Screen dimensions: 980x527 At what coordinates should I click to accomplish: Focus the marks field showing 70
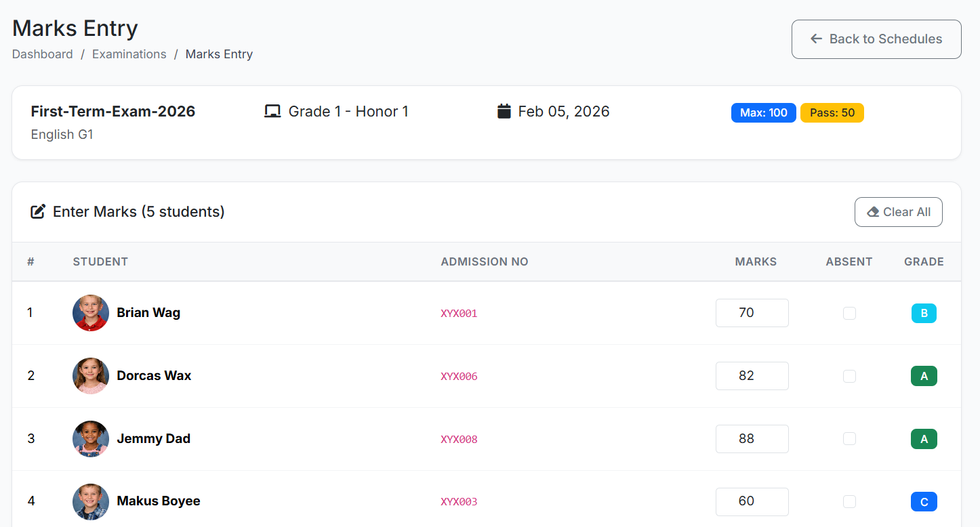pyautogui.click(x=752, y=313)
